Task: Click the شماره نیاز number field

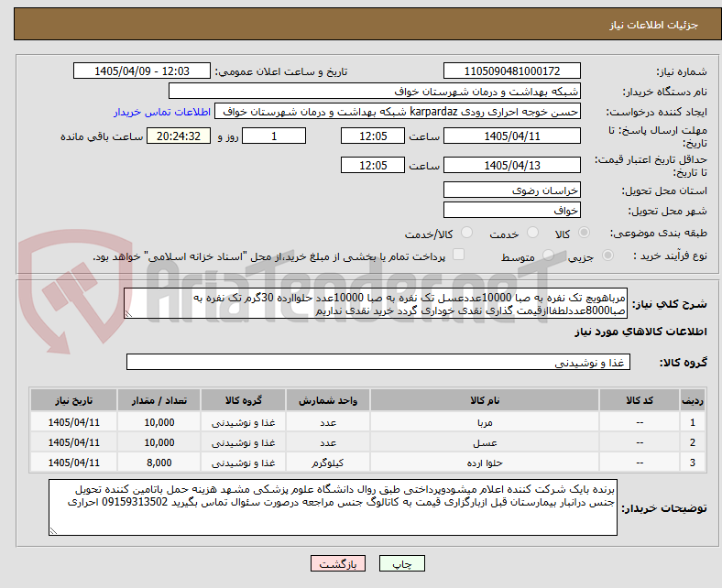Action: (x=512, y=71)
